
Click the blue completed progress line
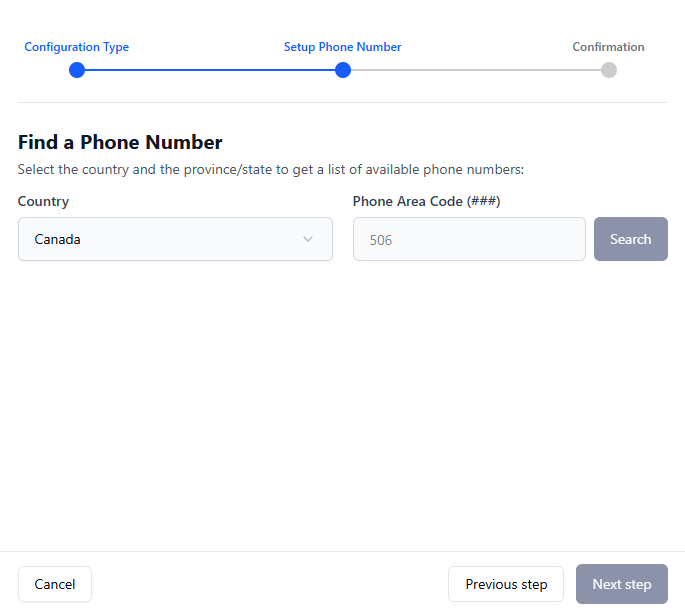point(210,70)
